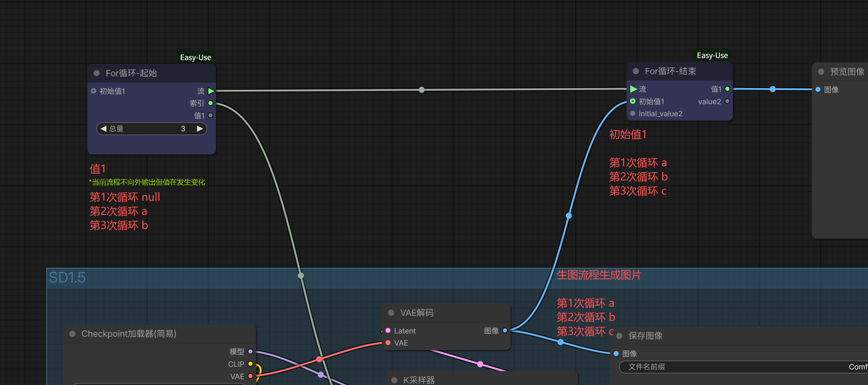Click the 索引 output socket on For循环-起始

[x=211, y=103]
